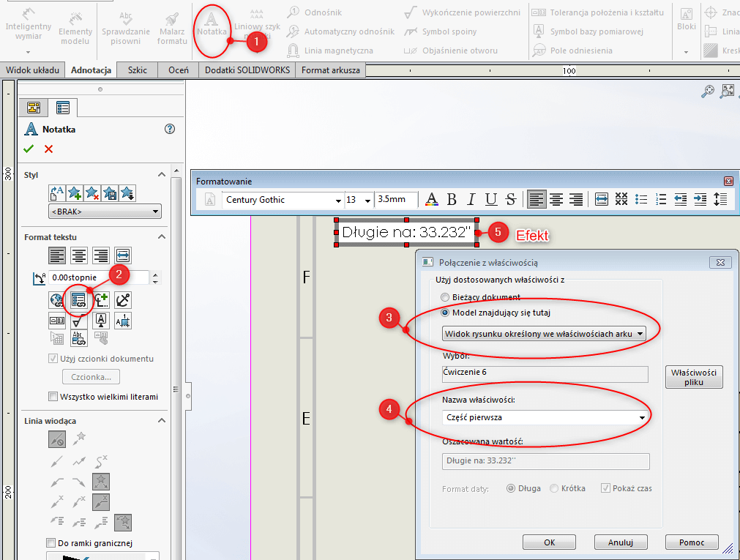This screenshot has height=560, width=740.
Task: Apply bold formatting in the Formatowanie toolbar
Action: pos(452,199)
